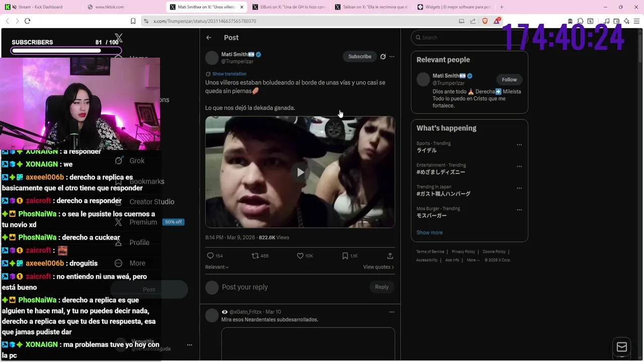
Task: Open Brave Shields lion icon
Action: point(485,21)
